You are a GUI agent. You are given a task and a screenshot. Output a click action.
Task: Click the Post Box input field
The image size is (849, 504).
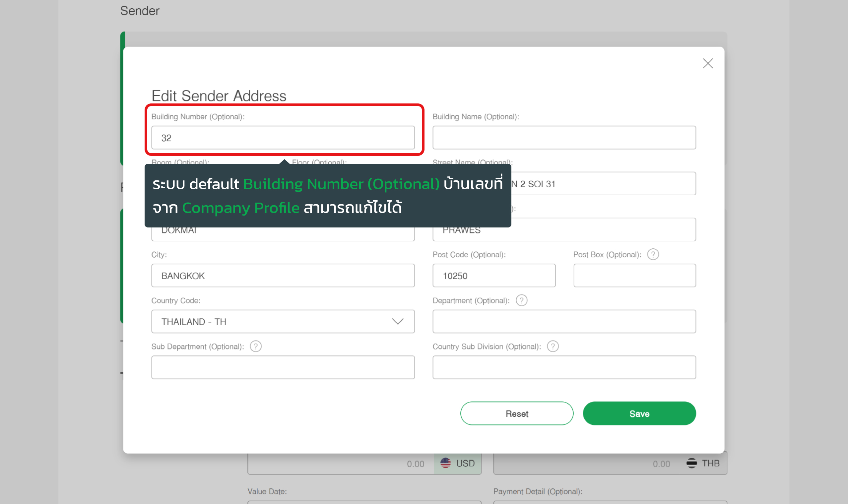pyautogui.click(x=635, y=276)
